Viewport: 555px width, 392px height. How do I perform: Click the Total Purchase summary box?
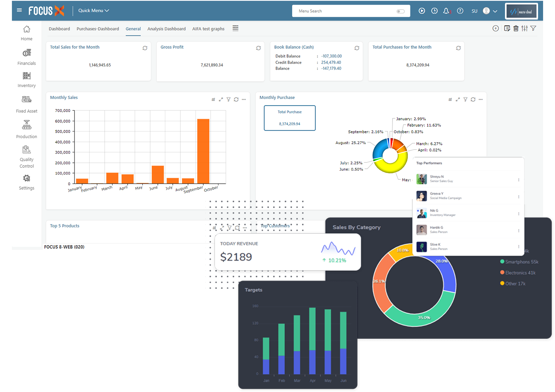pyautogui.click(x=290, y=118)
